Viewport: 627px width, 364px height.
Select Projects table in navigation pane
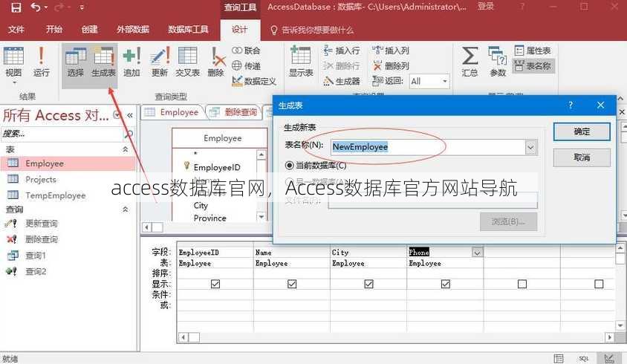[x=68, y=180]
